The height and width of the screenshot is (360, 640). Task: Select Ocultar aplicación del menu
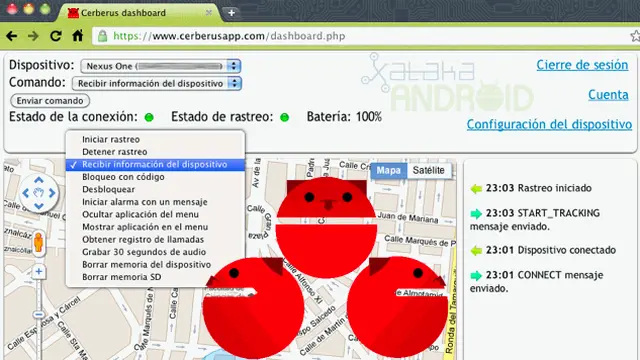click(x=155, y=214)
